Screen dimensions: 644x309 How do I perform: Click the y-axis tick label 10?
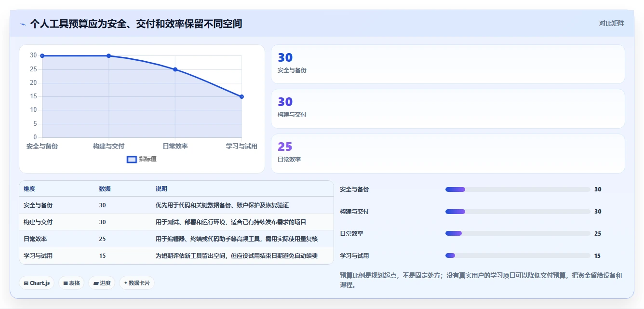33,110
